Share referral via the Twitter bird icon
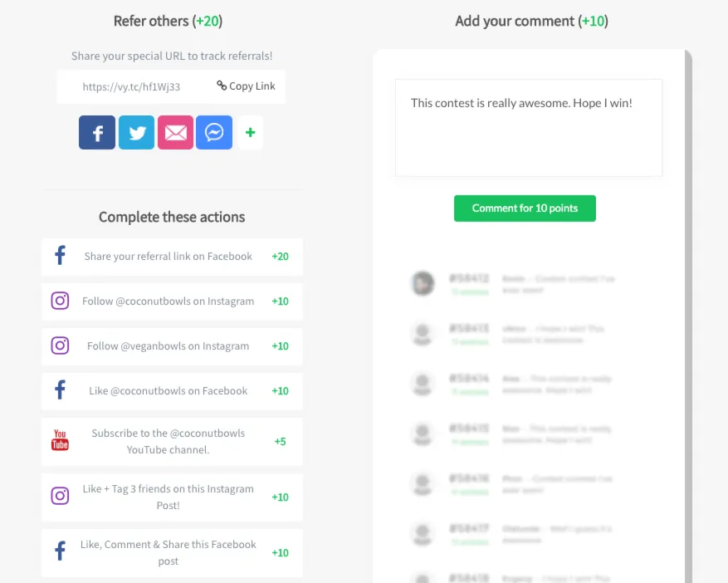Viewport: 728px width, 583px height. 136,132
